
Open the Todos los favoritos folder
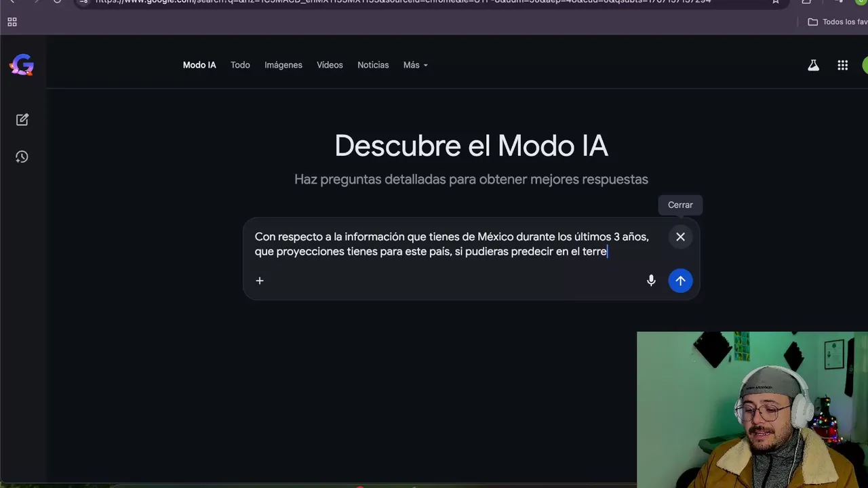point(837,22)
